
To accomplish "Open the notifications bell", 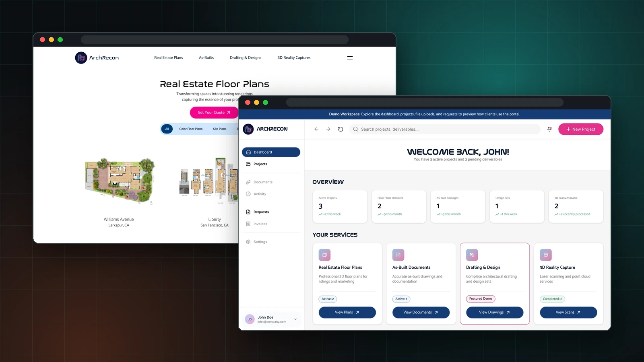I will point(549,129).
